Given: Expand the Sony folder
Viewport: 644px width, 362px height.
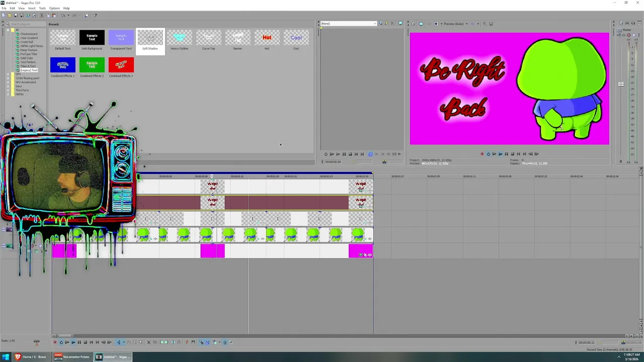Looking at the screenshot, I should [x=8, y=86].
